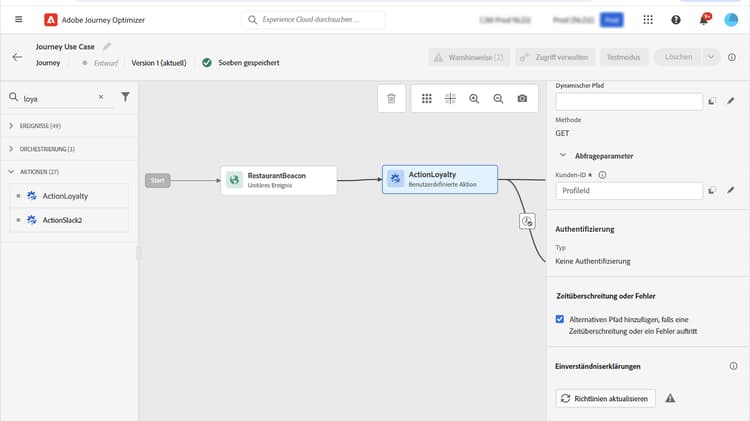Screen dimensions: 750x421
Task: Click the Keine Authentifizierung text
Action: click(x=593, y=261)
